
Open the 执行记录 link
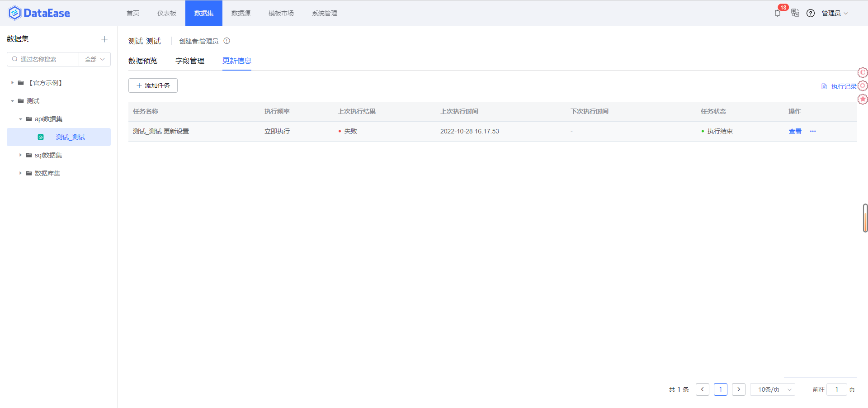pyautogui.click(x=839, y=86)
